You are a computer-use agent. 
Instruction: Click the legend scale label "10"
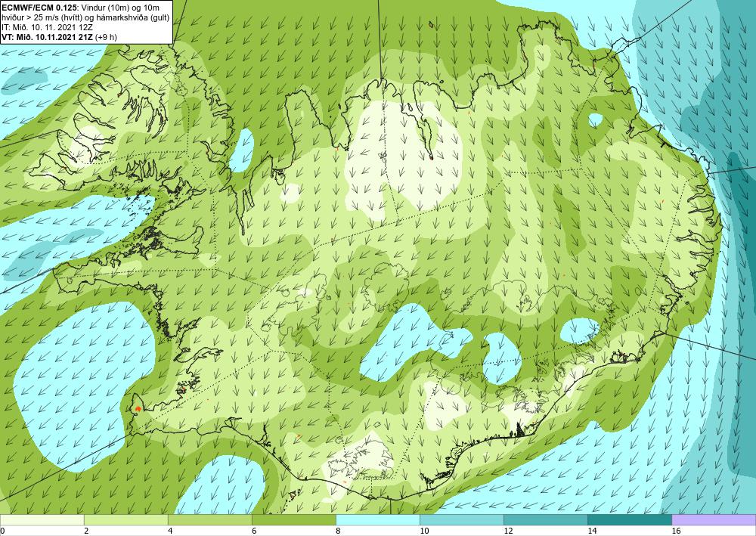(x=424, y=531)
